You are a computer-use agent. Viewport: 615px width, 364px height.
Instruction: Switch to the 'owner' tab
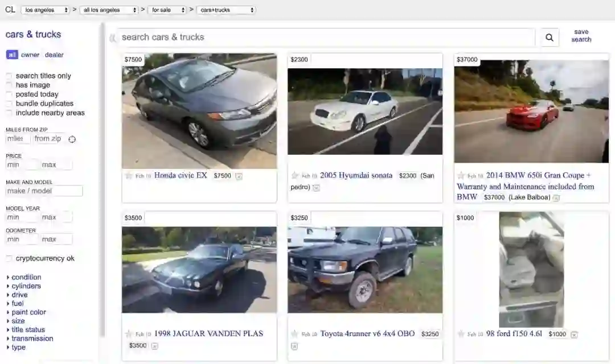[x=30, y=55]
